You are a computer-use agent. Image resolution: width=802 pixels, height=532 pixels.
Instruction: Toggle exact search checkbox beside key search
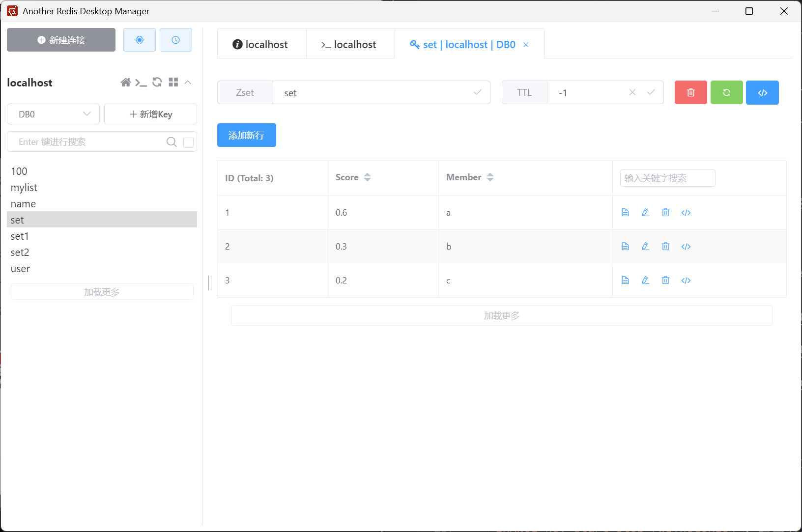(x=188, y=142)
